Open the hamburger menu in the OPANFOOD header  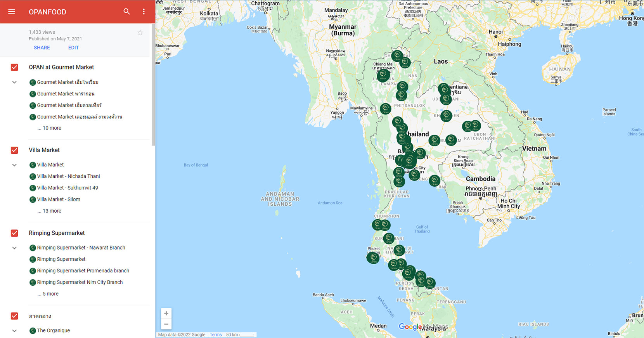coord(12,12)
